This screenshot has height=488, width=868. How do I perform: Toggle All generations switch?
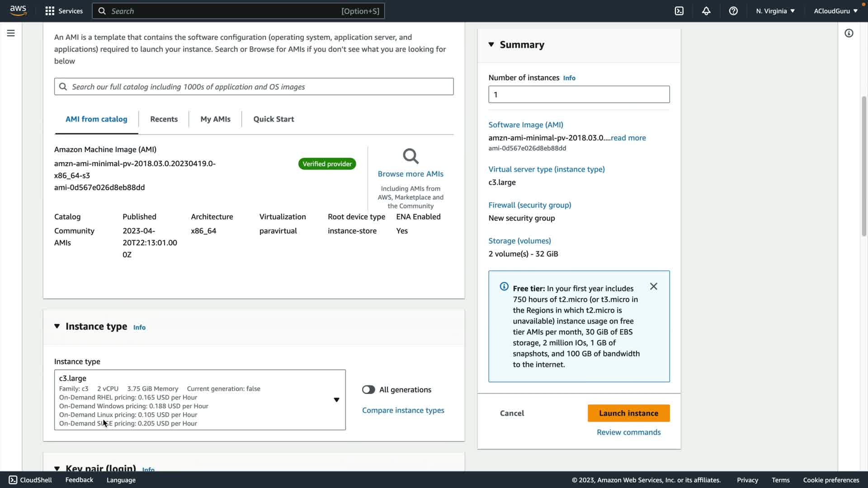368,389
